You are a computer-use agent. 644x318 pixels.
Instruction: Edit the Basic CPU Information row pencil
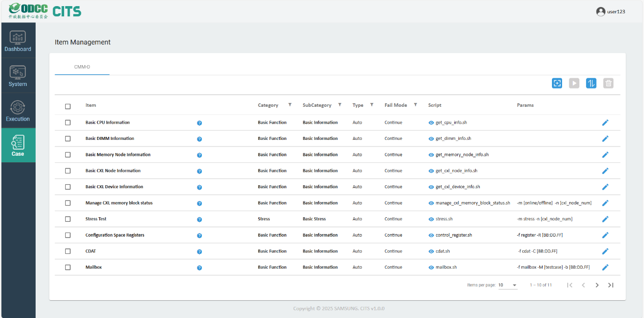[x=605, y=123]
